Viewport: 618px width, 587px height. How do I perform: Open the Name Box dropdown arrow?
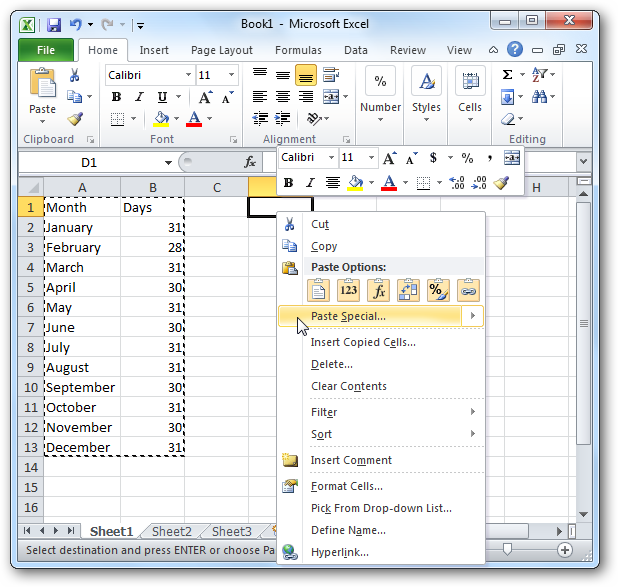pos(168,163)
